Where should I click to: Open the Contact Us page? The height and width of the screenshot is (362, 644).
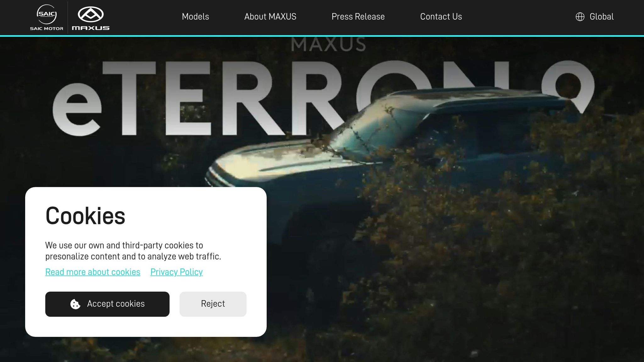pyautogui.click(x=441, y=17)
